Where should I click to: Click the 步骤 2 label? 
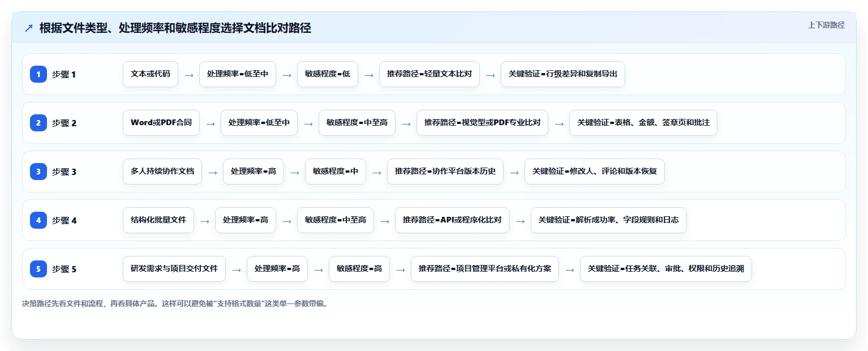[x=64, y=123]
